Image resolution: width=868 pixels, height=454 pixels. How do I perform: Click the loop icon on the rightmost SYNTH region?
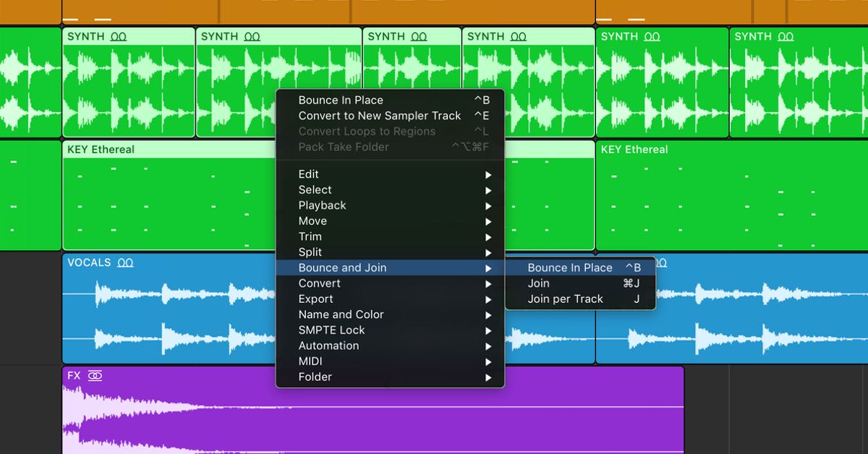(786, 37)
